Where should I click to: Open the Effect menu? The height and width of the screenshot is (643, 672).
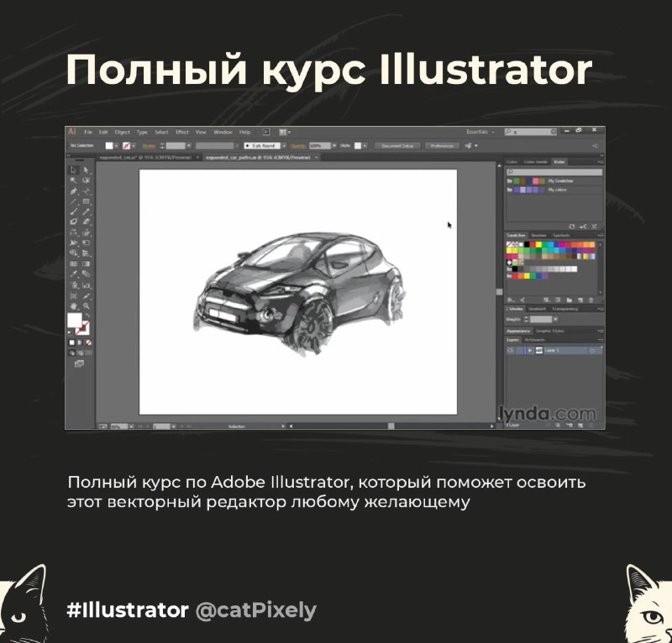pyautogui.click(x=182, y=132)
